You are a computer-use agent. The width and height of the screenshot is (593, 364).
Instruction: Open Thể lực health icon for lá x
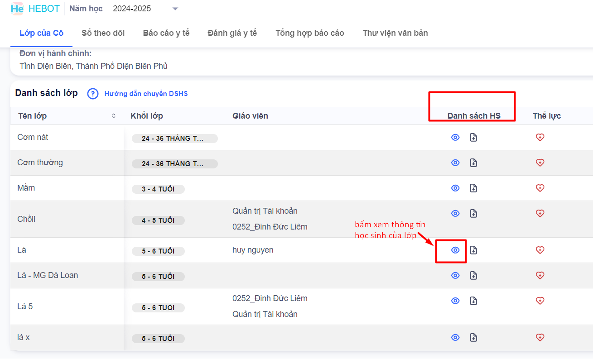pyautogui.click(x=540, y=338)
